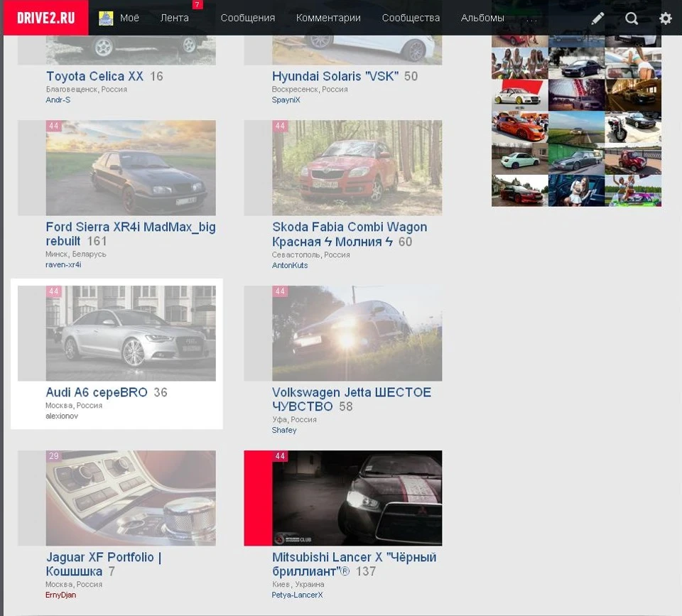Open user profile SpayniX

point(286,99)
